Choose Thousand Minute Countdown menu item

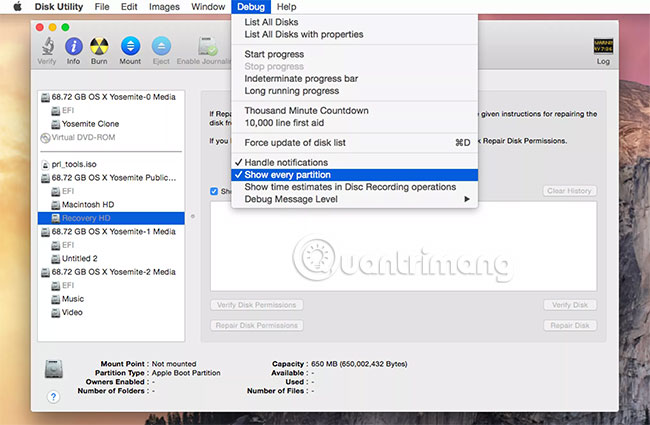coord(354,111)
